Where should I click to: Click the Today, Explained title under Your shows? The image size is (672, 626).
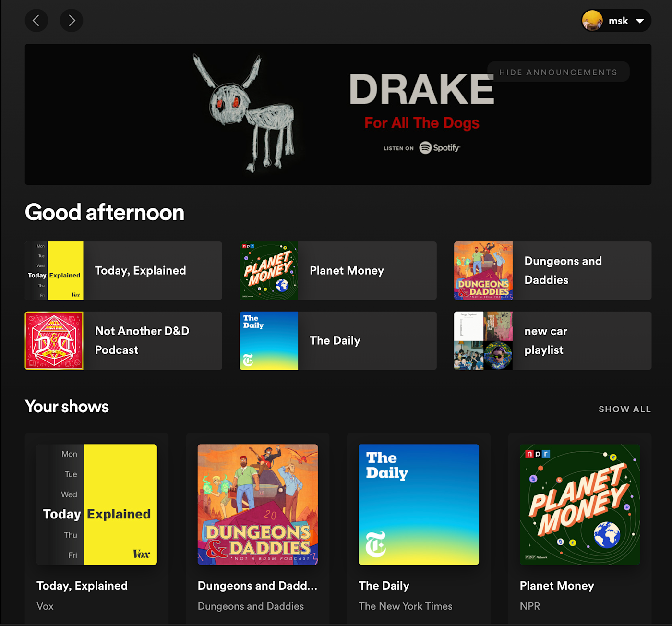82,586
